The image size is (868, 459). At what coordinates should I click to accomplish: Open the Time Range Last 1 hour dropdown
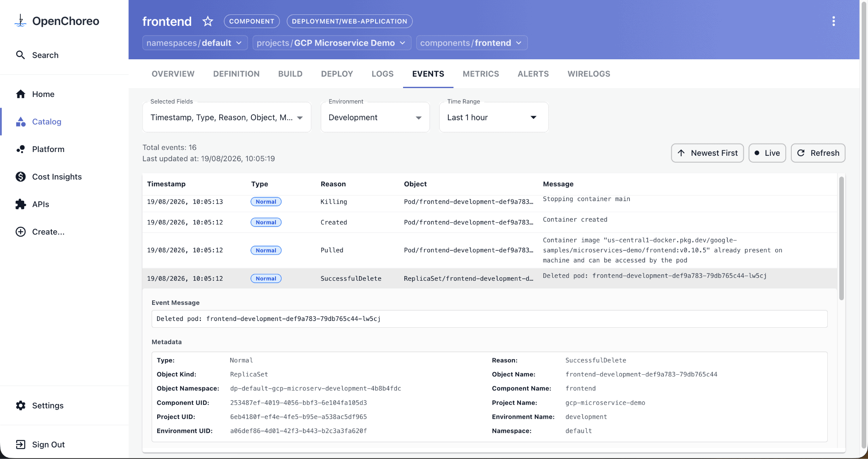point(494,117)
